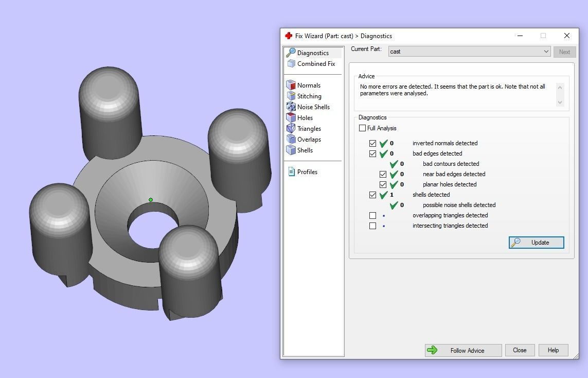This screenshot has height=378, width=588.
Task: Click the Profiles text label
Action: pyautogui.click(x=307, y=172)
